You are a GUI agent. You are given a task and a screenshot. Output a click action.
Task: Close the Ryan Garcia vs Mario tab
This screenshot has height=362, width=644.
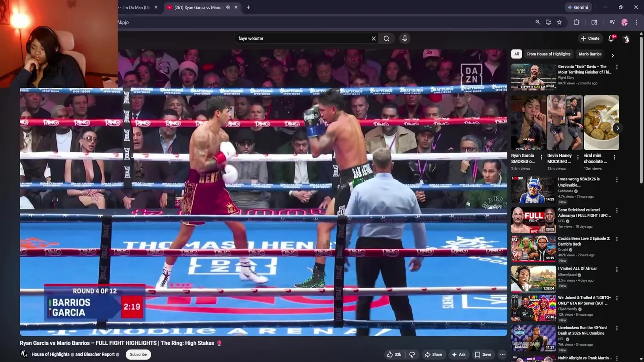[236, 7]
